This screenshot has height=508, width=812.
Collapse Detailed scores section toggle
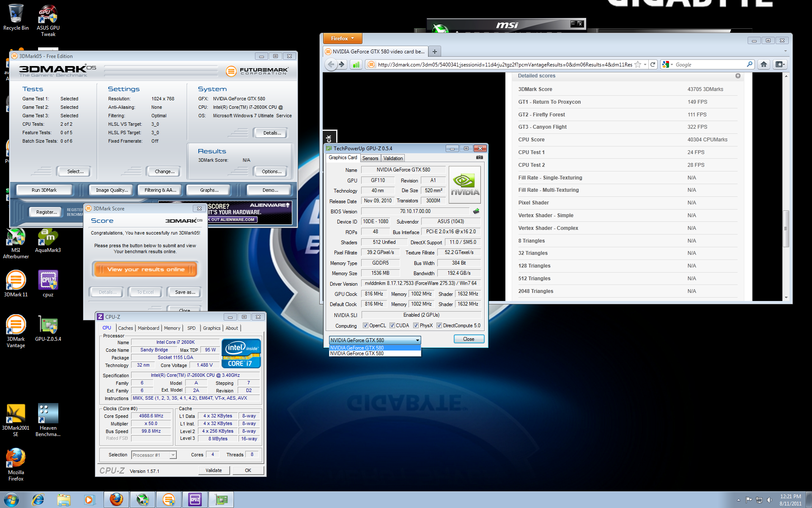click(738, 76)
